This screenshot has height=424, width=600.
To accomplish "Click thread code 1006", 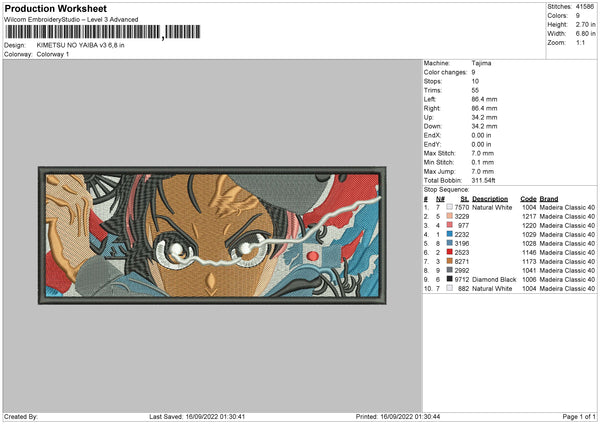I will point(529,279).
